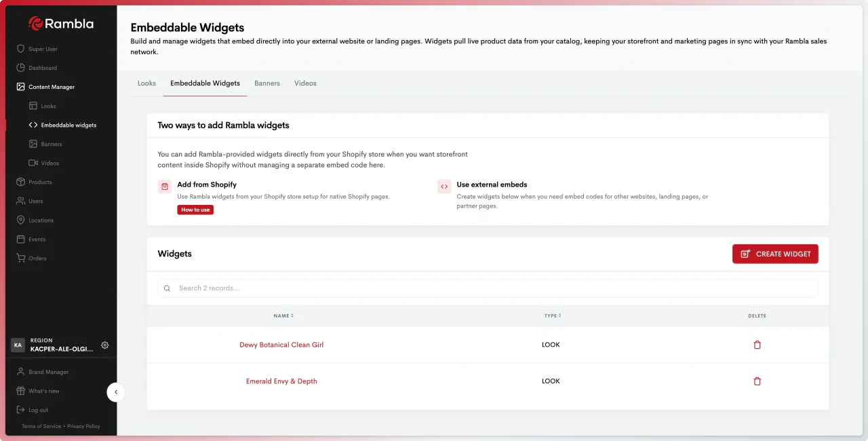Click the How to use button

click(195, 210)
